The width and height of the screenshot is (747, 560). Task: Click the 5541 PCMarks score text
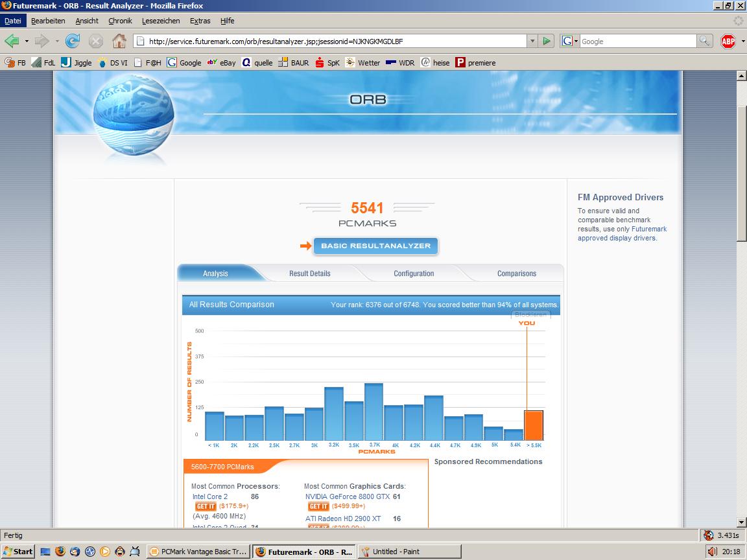[x=367, y=208]
